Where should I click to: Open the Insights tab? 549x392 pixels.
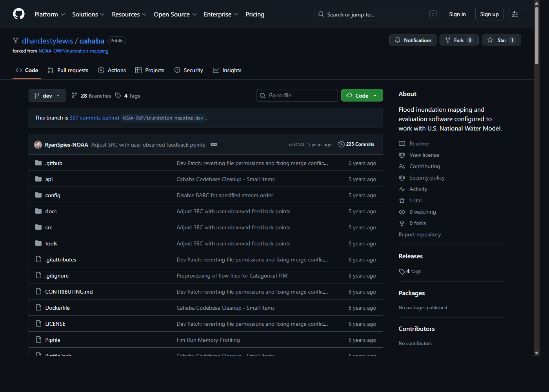pyautogui.click(x=227, y=70)
